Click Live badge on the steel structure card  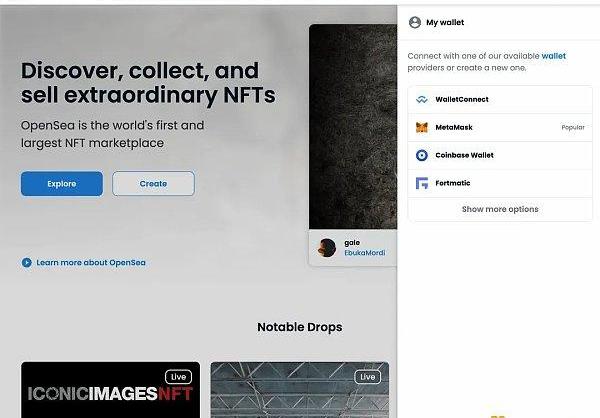point(367,377)
